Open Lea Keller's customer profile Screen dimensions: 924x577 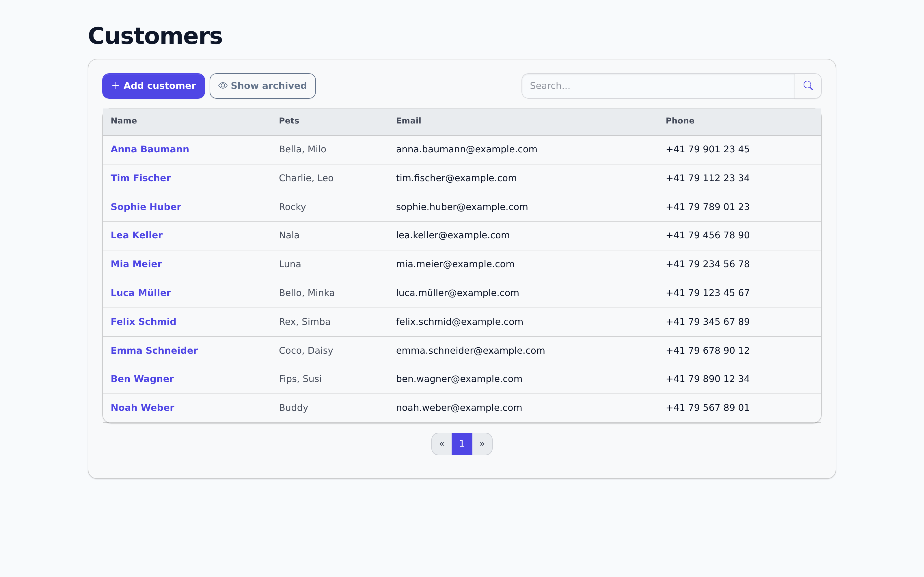click(x=137, y=235)
